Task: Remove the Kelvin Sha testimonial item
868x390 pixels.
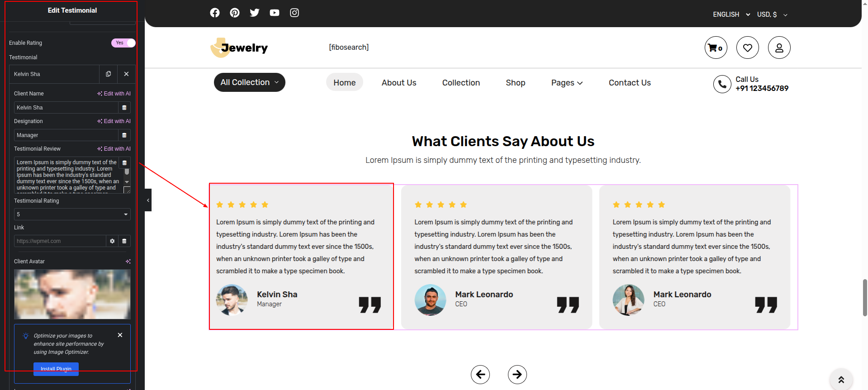Action: 126,74
